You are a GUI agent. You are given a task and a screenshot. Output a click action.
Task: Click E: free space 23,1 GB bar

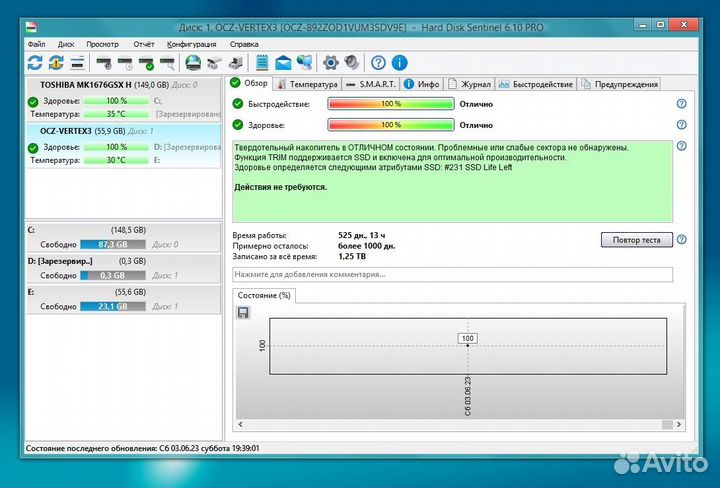tap(113, 306)
